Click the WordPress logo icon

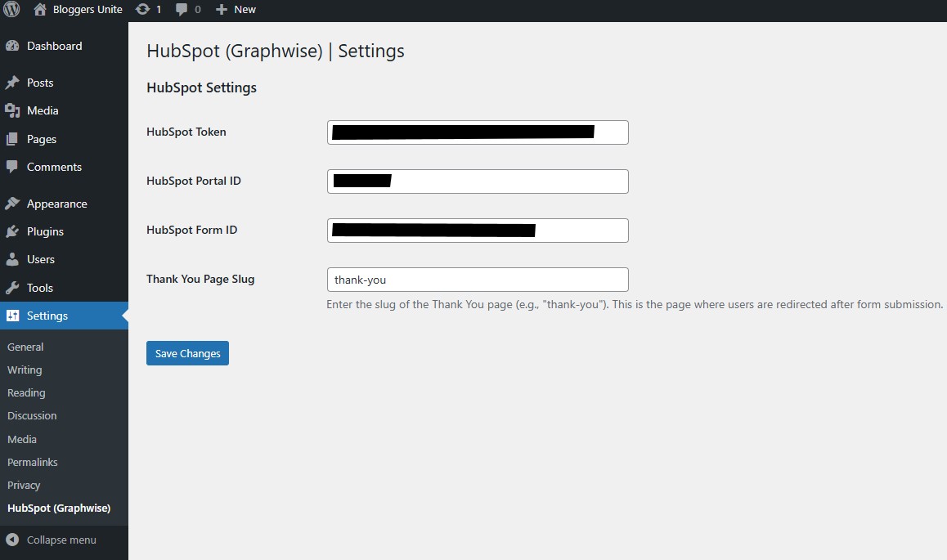11,9
